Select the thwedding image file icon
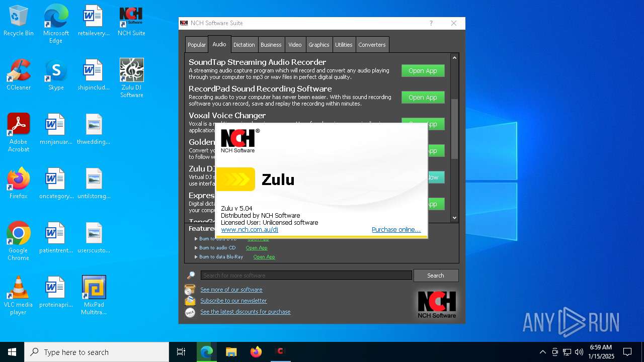 point(94,129)
